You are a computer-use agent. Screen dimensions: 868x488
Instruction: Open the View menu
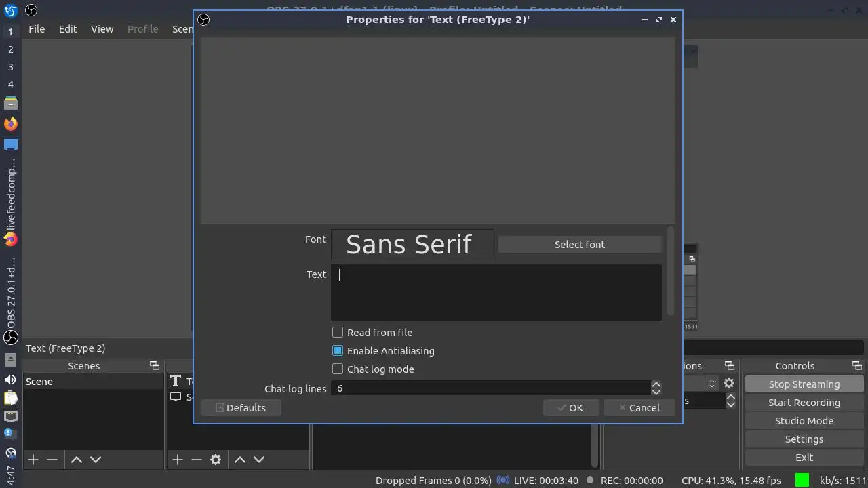(102, 29)
